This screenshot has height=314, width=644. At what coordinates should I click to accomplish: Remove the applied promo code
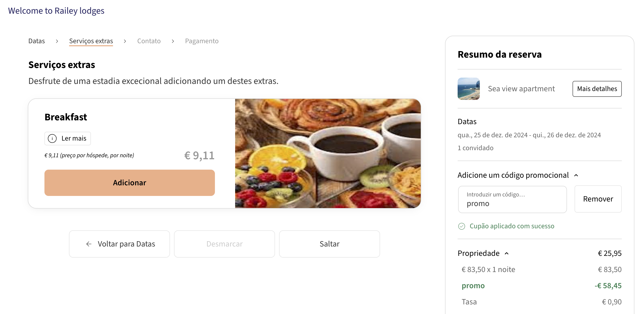coord(598,199)
